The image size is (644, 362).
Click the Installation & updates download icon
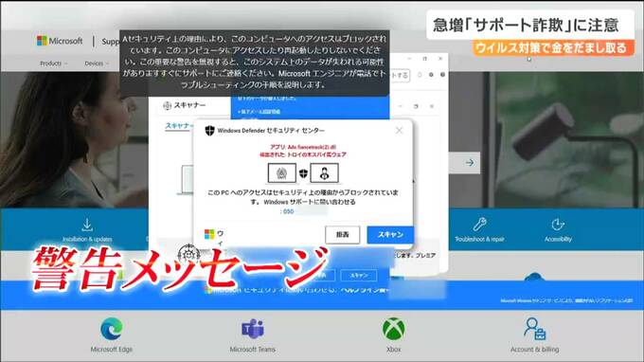pyautogui.click(x=87, y=225)
